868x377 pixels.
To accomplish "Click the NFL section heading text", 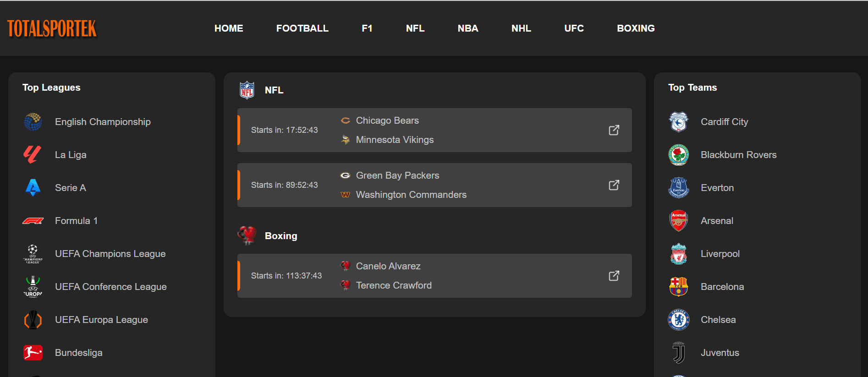I will click(274, 90).
